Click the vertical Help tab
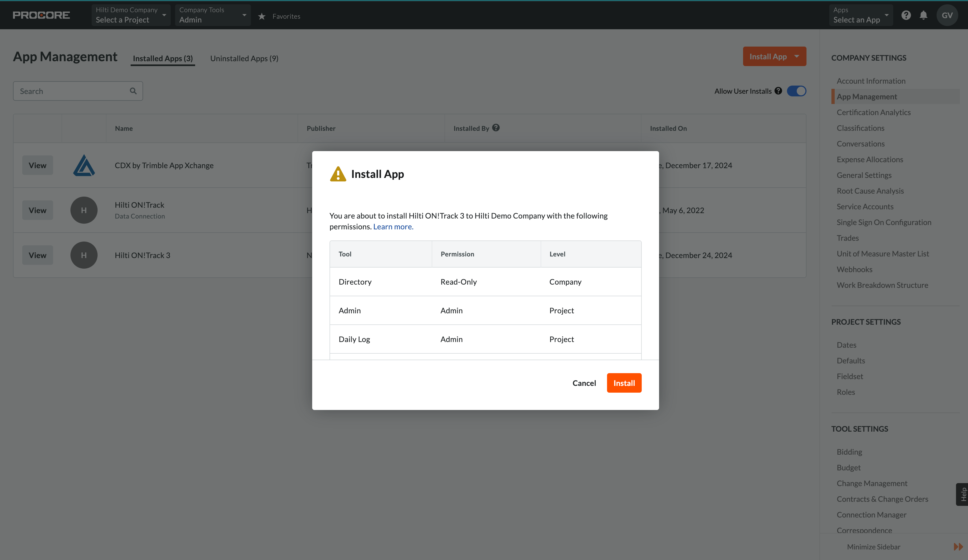 (963, 494)
